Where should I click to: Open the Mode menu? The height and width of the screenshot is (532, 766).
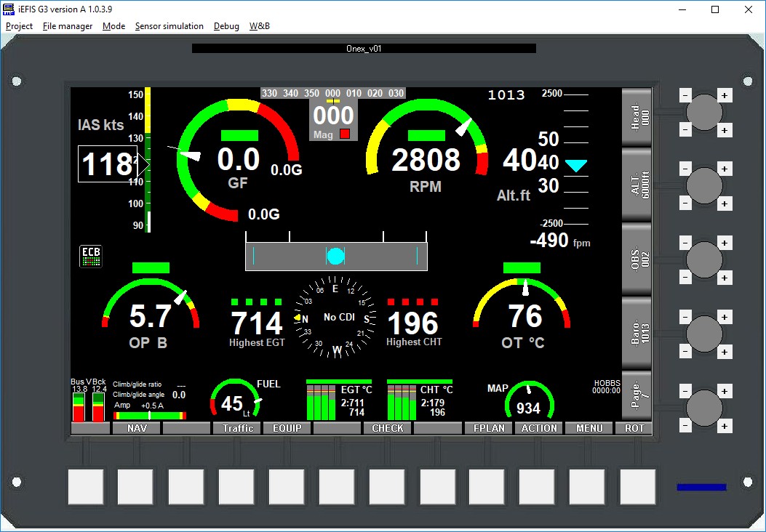point(113,25)
